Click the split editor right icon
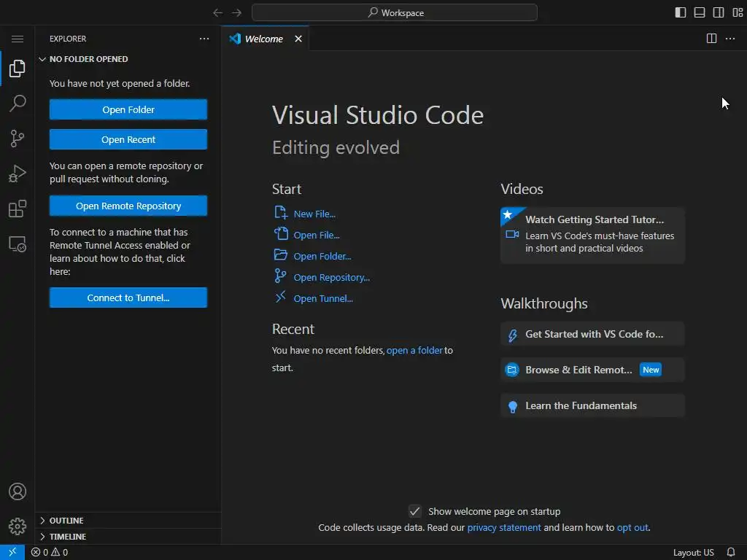 711,39
